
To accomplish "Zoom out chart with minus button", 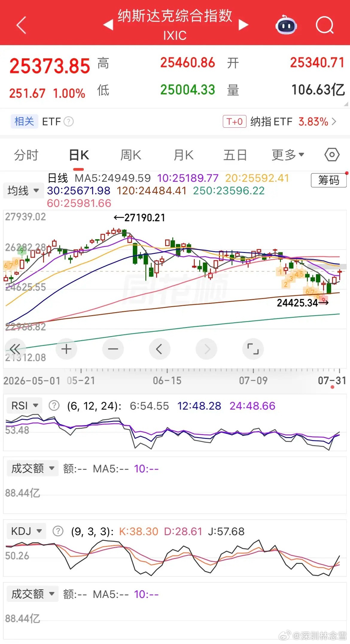I will click(x=113, y=349).
